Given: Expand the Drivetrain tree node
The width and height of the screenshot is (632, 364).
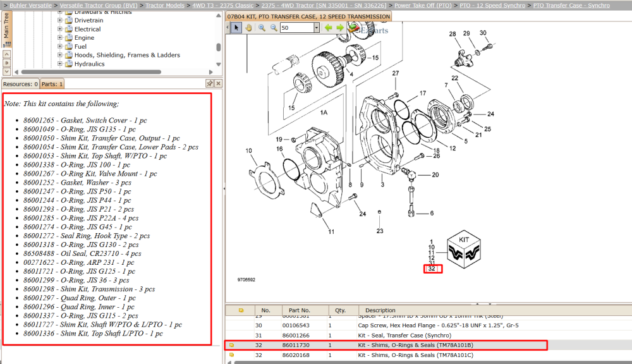Looking at the screenshot, I should pos(60,20).
